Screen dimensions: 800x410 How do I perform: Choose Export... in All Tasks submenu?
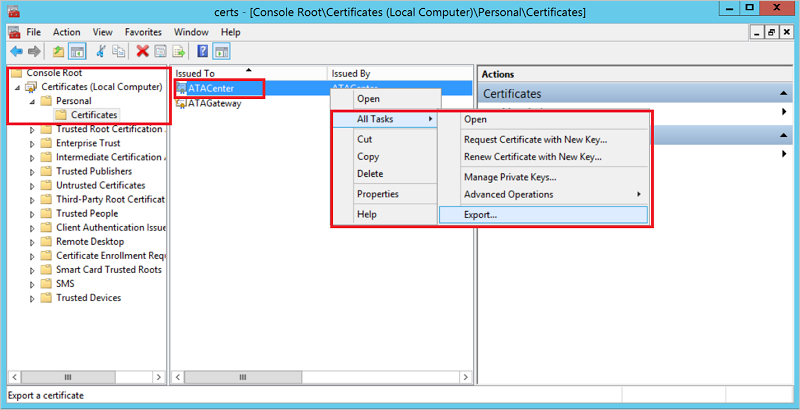pos(543,215)
